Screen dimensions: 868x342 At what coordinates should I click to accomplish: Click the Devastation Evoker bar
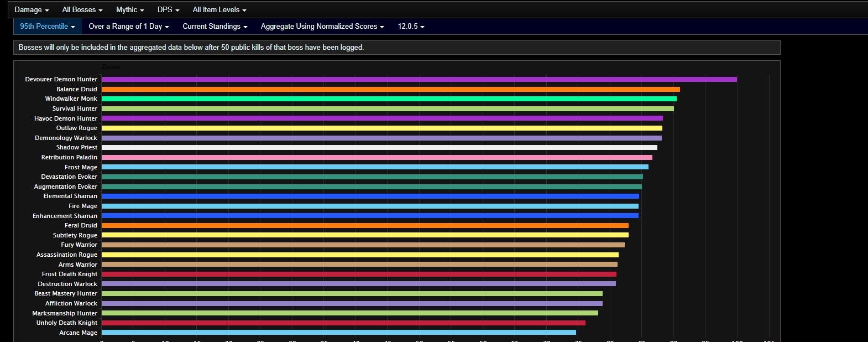coord(372,177)
